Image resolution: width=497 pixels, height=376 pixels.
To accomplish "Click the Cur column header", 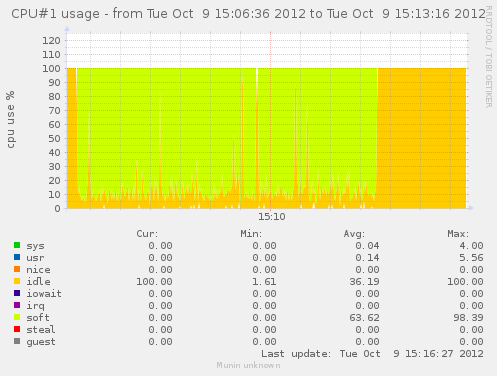I will 147,234.
